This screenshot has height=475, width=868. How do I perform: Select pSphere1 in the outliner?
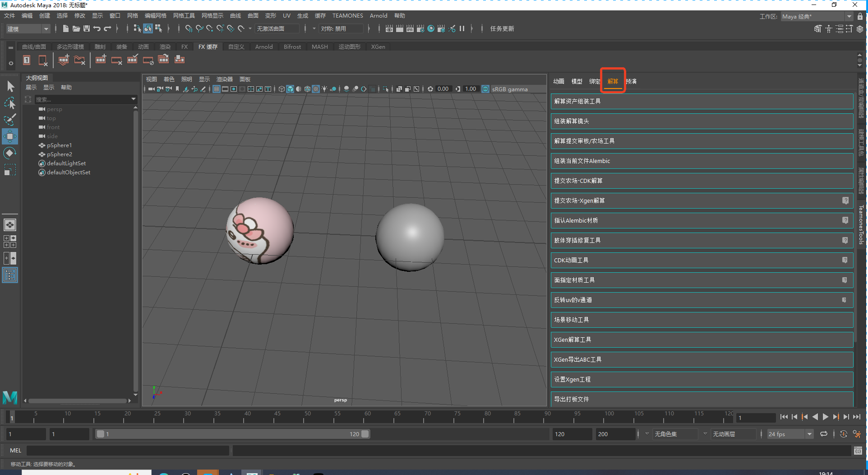[59, 145]
